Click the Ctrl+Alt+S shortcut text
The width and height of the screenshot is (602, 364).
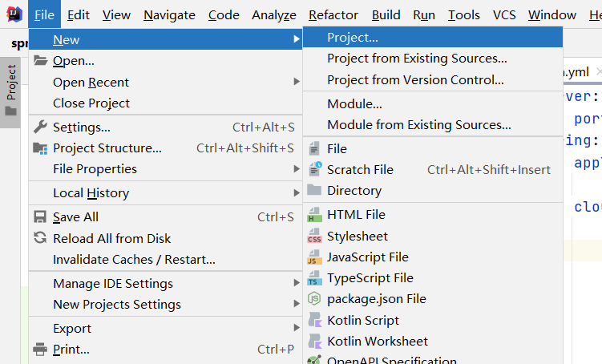(264, 127)
